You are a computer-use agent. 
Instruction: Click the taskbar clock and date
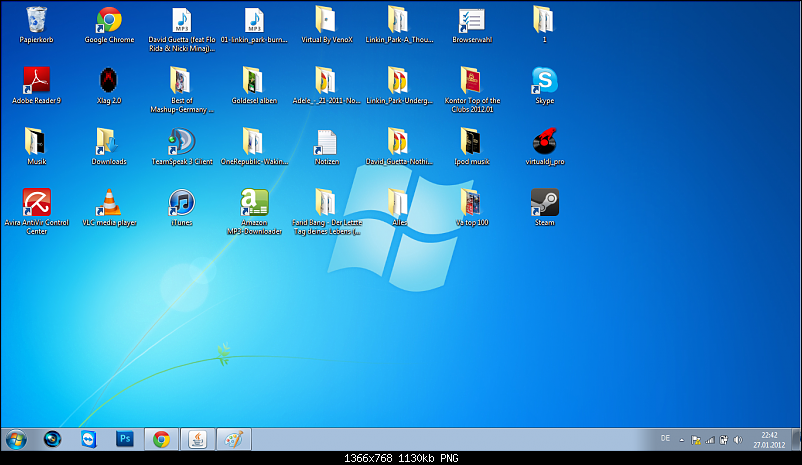pyautogui.click(x=765, y=439)
